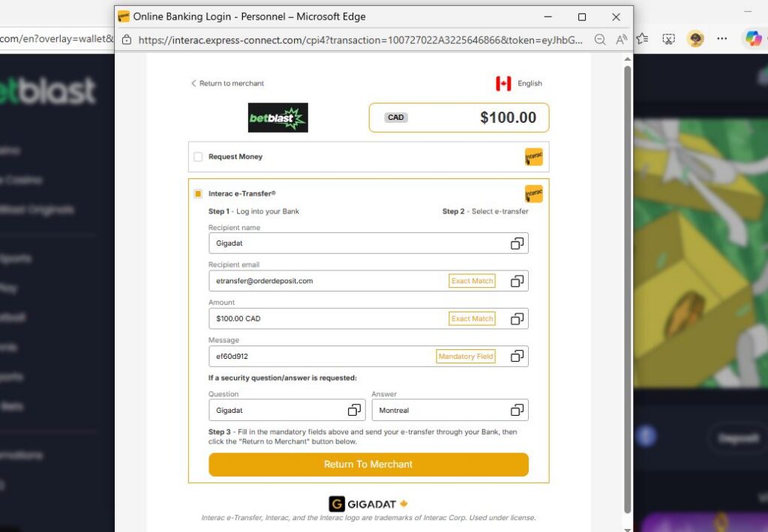Click the Exact Match badge for email
The image size is (768, 532).
tap(472, 281)
